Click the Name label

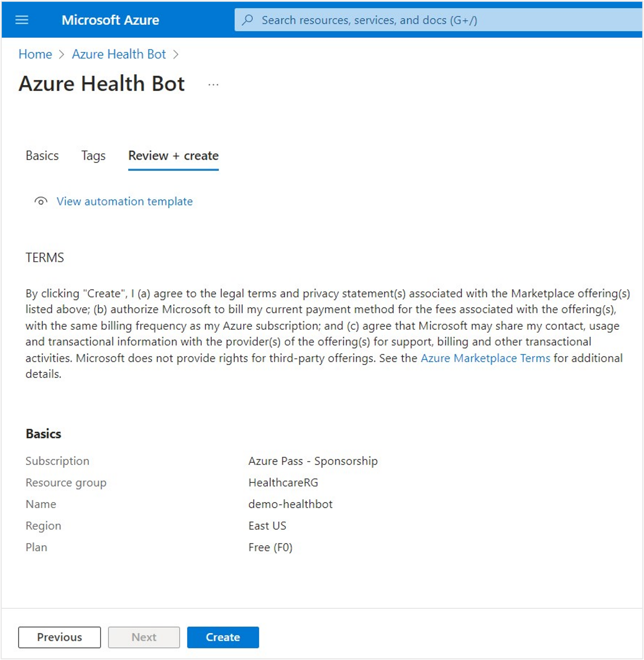click(41, 505)
